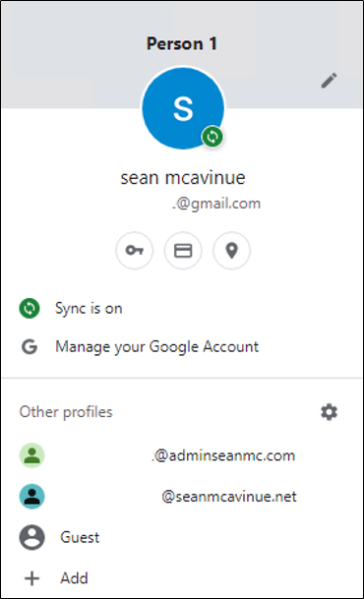
Task: Click the blue S profile avatar
Action: point(183,108)
